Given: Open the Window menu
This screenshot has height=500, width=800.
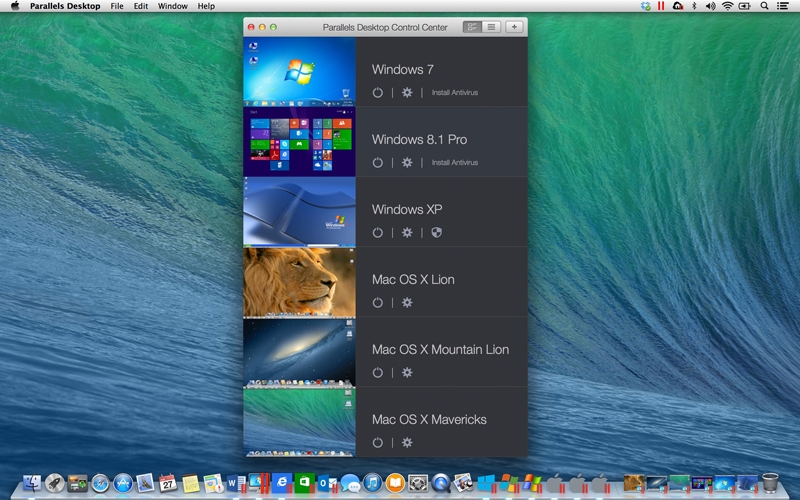Looking at the screenshot, I should (x=172, y=6).
